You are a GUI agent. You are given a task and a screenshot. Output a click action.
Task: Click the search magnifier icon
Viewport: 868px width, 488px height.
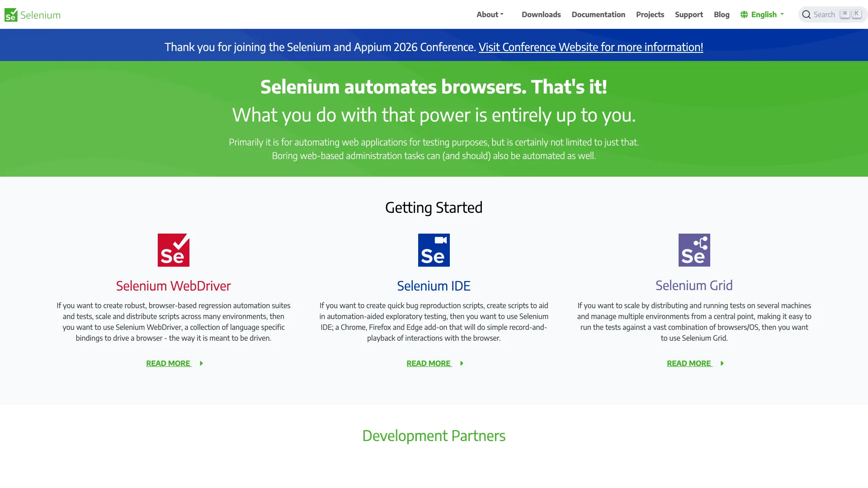(x=806, y=15)
